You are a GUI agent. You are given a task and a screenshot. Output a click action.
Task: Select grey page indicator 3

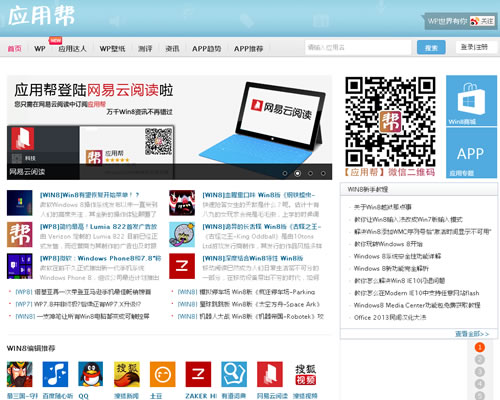(x=480, y=372)
